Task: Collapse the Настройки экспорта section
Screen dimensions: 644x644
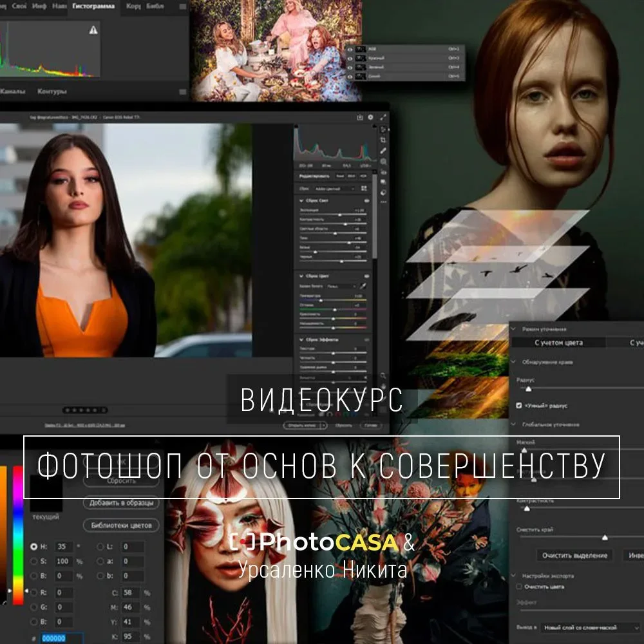Action: click(x=513, y=576)
